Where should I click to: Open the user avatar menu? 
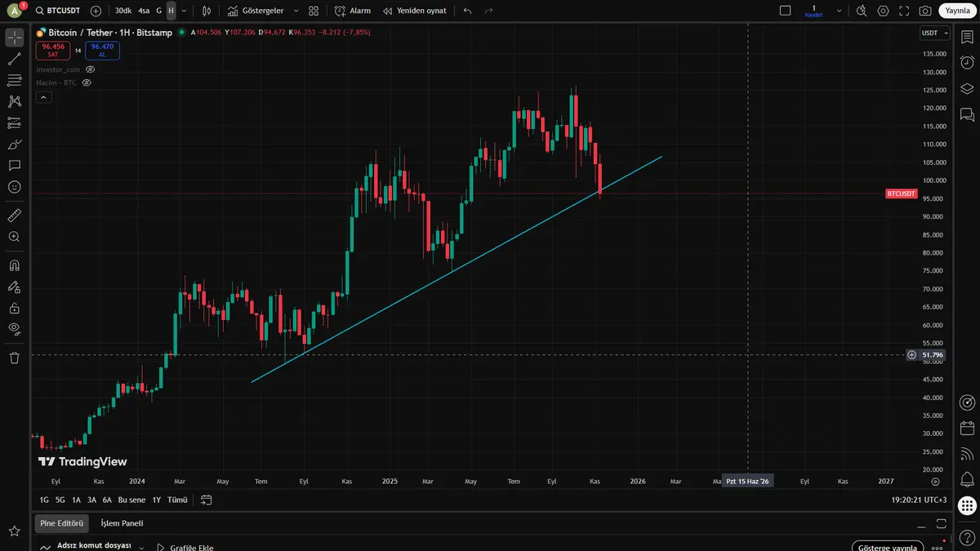click(x=14, y=11)
